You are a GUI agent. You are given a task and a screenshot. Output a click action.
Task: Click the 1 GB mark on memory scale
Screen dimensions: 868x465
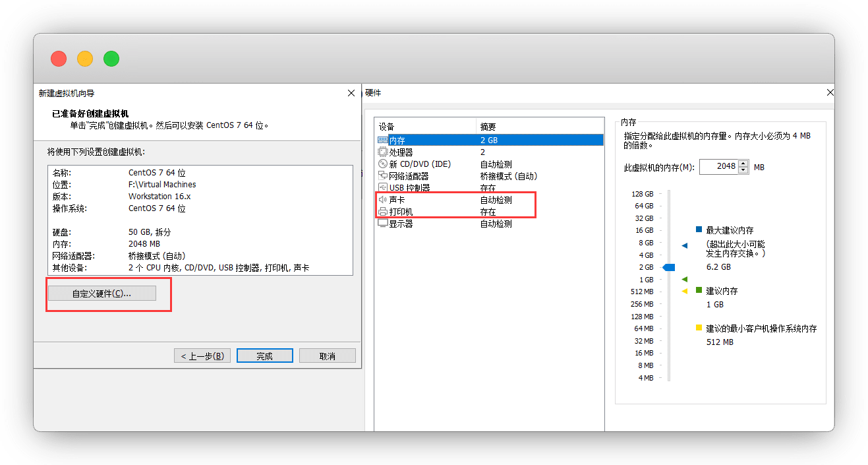click(646, 280)
